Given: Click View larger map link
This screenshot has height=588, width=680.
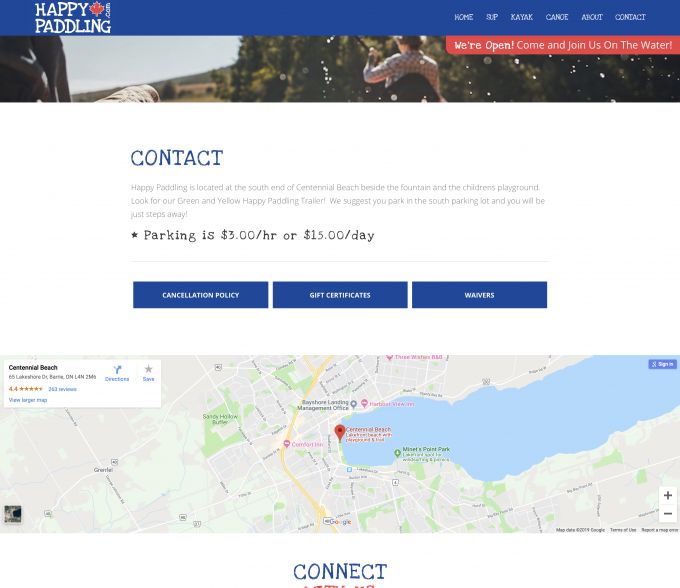Looking at the screenshot, I should coord(28,400).
